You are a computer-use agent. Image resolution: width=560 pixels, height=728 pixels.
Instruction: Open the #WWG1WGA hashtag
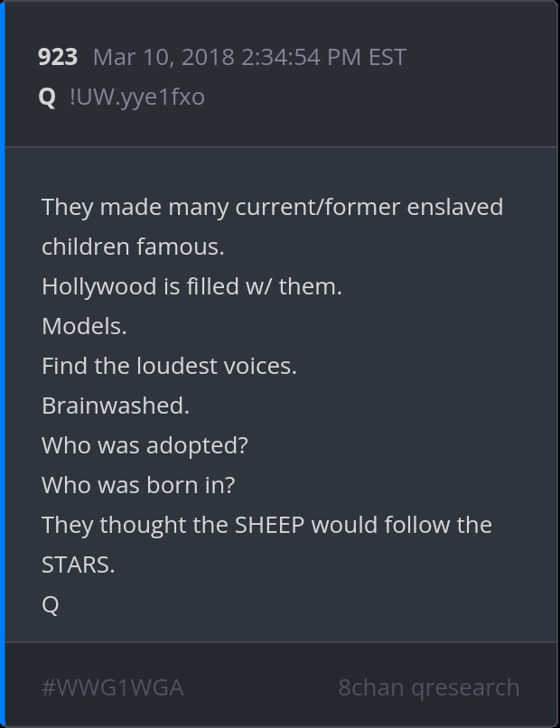[113, 687]
